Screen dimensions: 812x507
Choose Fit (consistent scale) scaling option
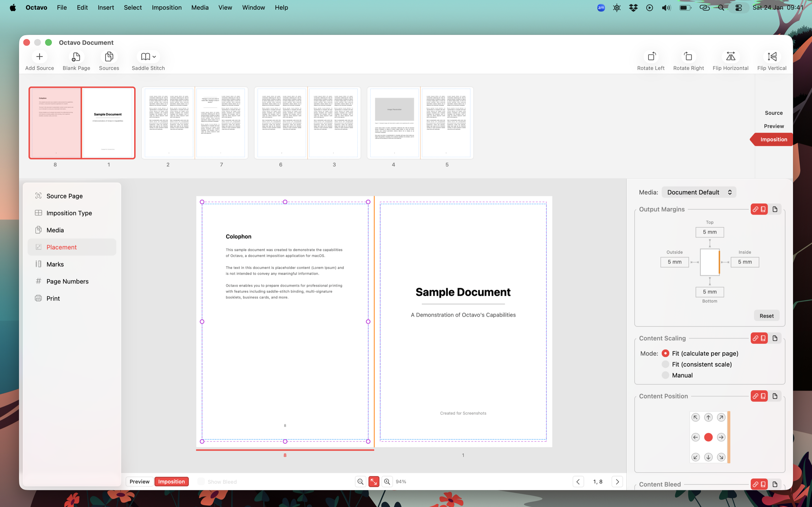tap(665, 364)
